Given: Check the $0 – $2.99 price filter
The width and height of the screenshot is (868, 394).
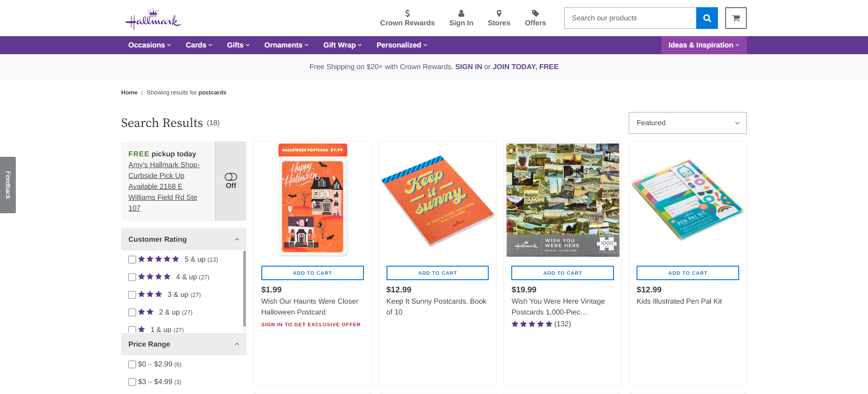Looking at the screenshot, I should click(132, 365).
